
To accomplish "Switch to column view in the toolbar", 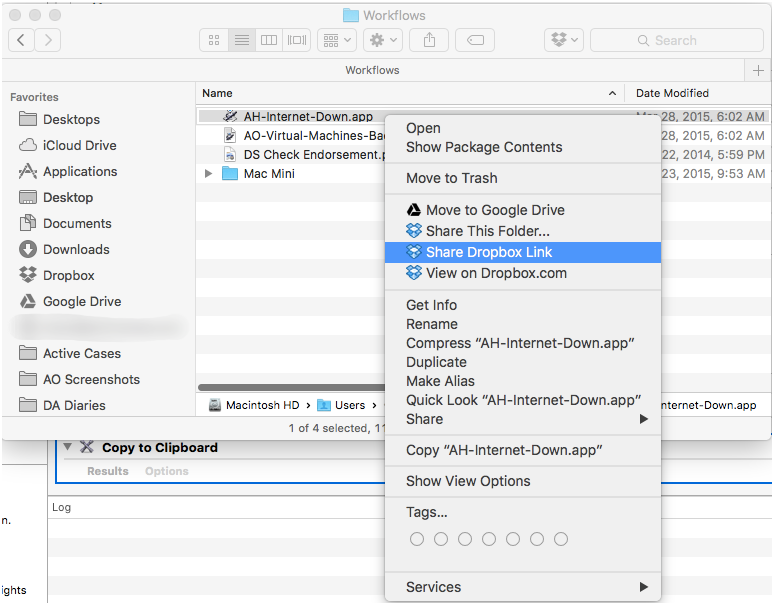I will pyautogui.click(x=269, y=40).
